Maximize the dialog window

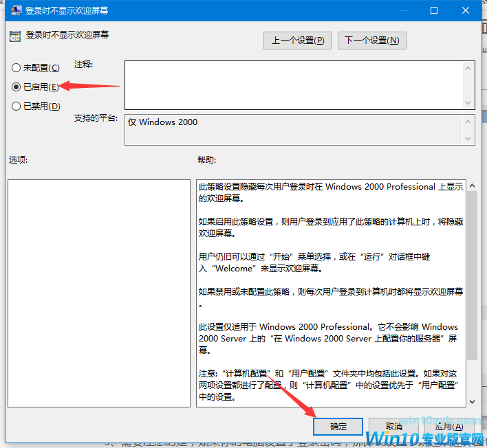(x=434, y=10)
